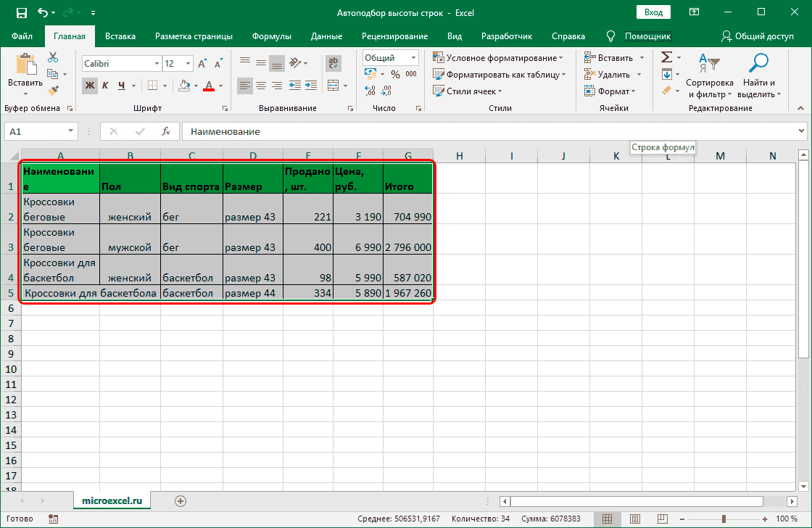Switch to the Формулы ribbon tab
Image resolution: width=812 pixels, height=528 pixels.
pyautogui.click(x=272, y=36)
